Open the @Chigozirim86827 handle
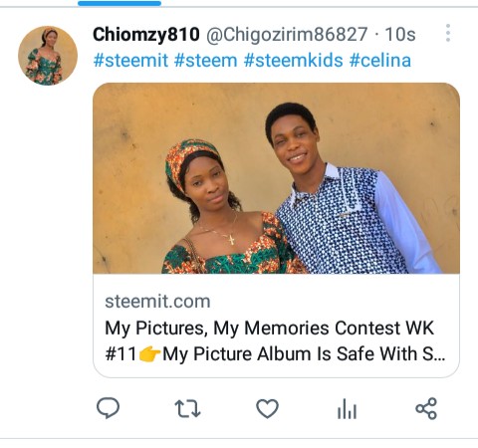 [287, 34]
